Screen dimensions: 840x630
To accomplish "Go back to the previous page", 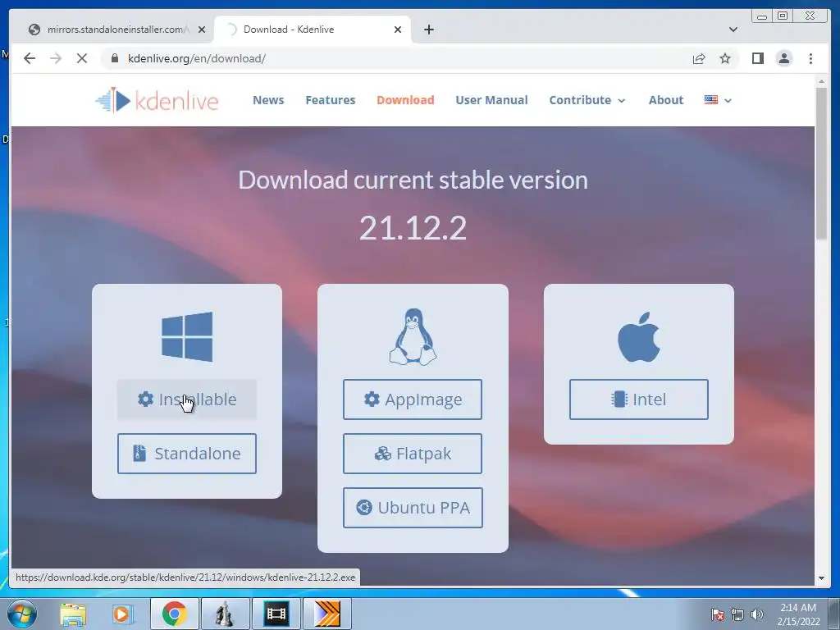I will click(30, 58).
